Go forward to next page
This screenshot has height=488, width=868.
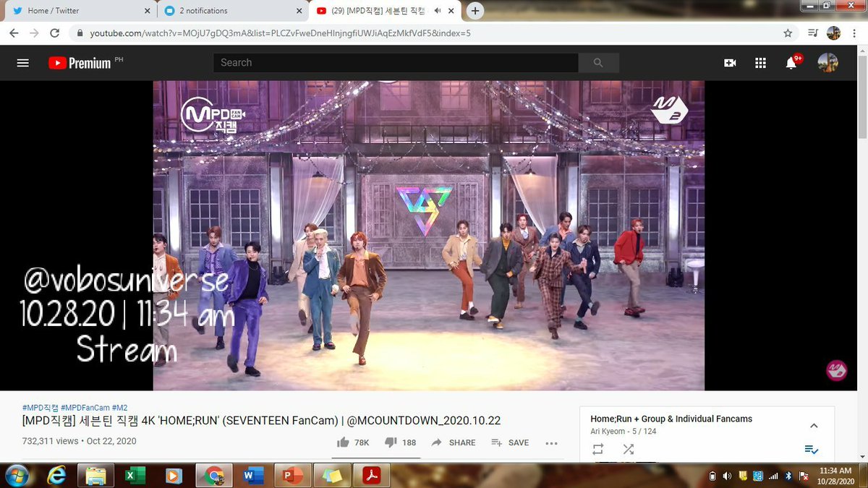point(34,33)
